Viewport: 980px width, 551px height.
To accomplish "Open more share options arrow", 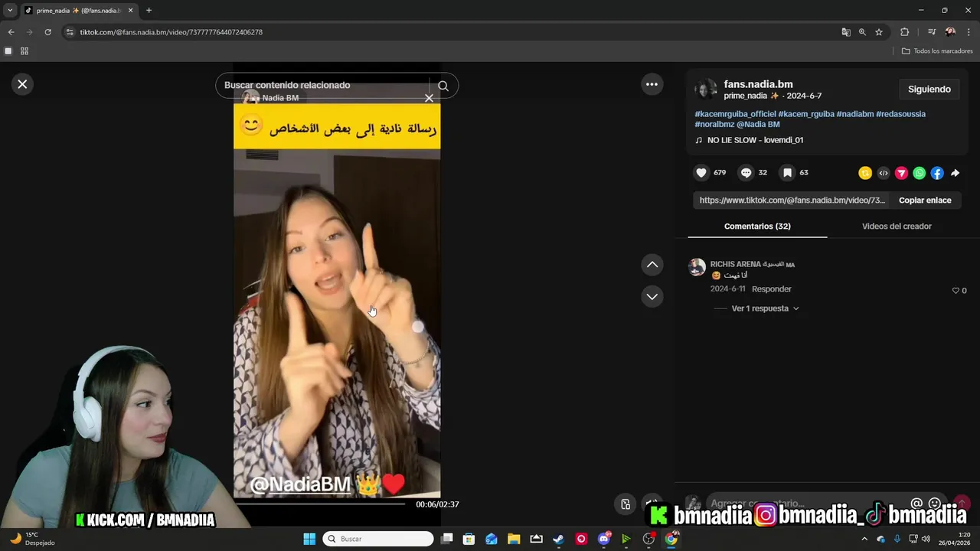I will pos(955,173).
